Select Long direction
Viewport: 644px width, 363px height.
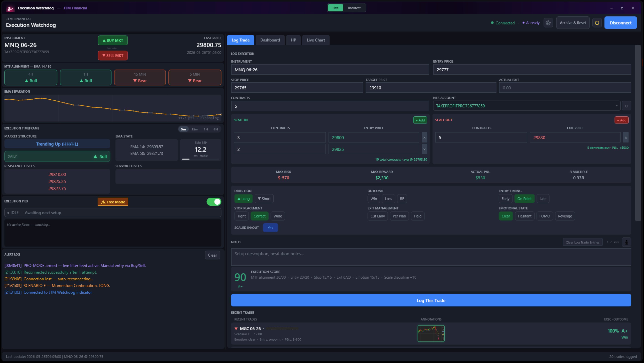click(x=243, y=199)
